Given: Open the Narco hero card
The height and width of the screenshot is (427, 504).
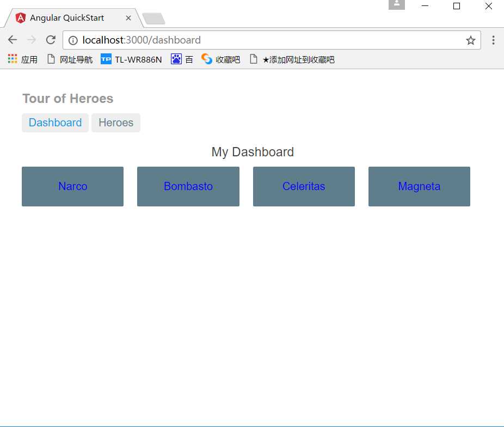Looking at the screenshot, I should pos(72,186).
